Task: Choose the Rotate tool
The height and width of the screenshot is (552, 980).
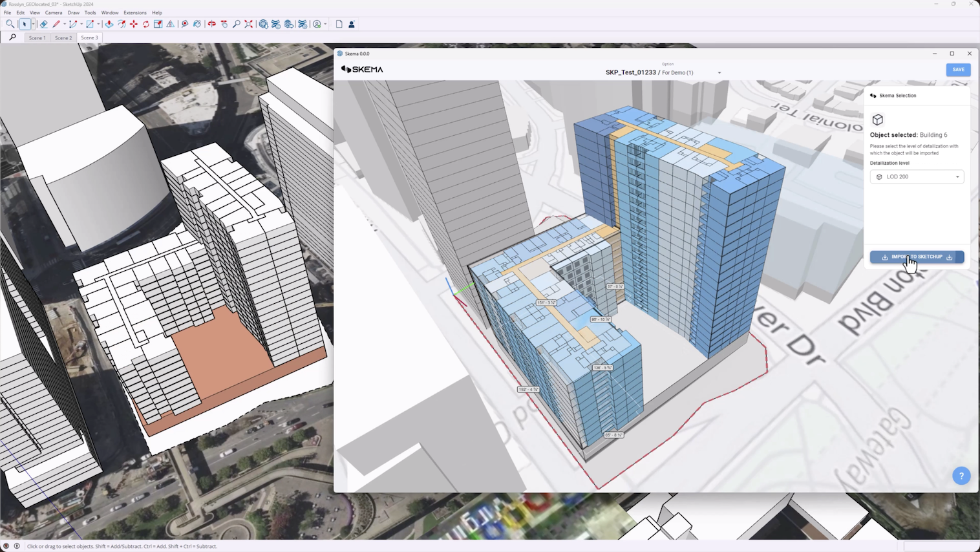Action: pos(146,24)
